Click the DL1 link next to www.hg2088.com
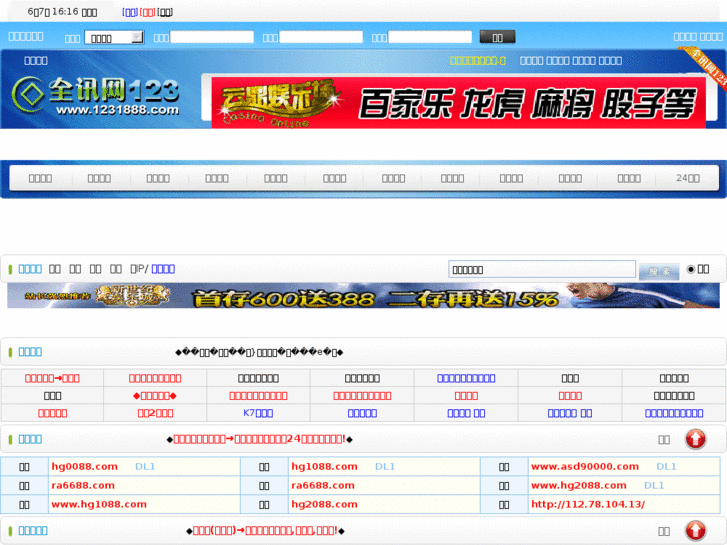This screenshot has width=727, height=545. click(654, 486)
